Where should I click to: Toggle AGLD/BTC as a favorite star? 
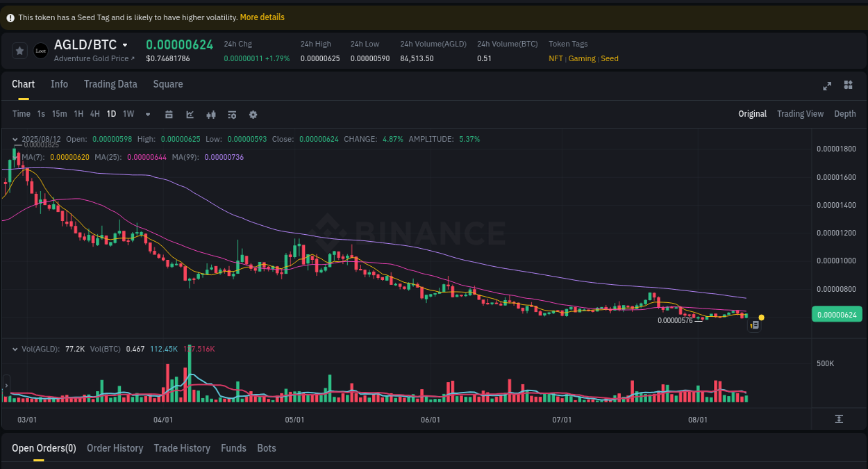click(x=19, y=50)
